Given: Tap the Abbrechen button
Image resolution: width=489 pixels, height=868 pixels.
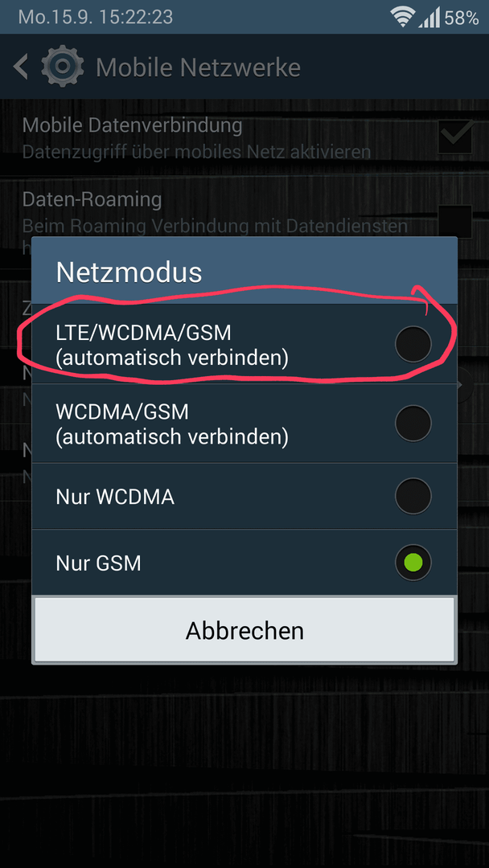Looking at the screenshot, I should (244, 630).
